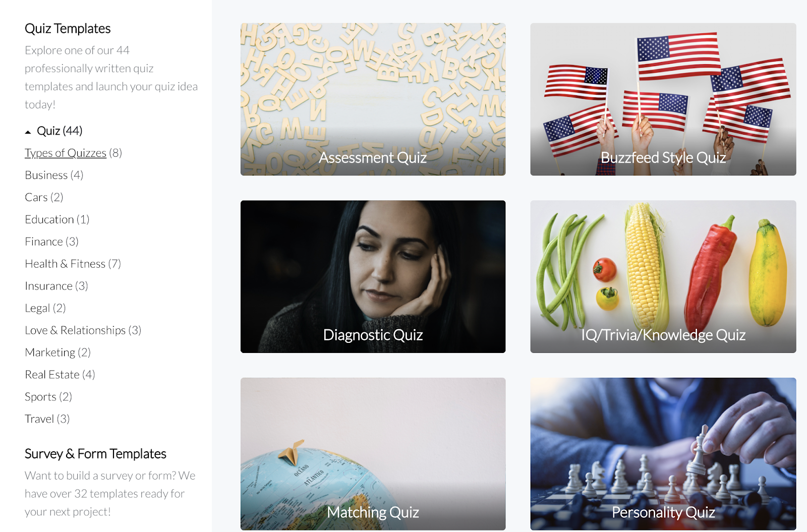This screenshot has height=532, width=807.
Task: Open the Cars quiz category
Action: (36, 197)
